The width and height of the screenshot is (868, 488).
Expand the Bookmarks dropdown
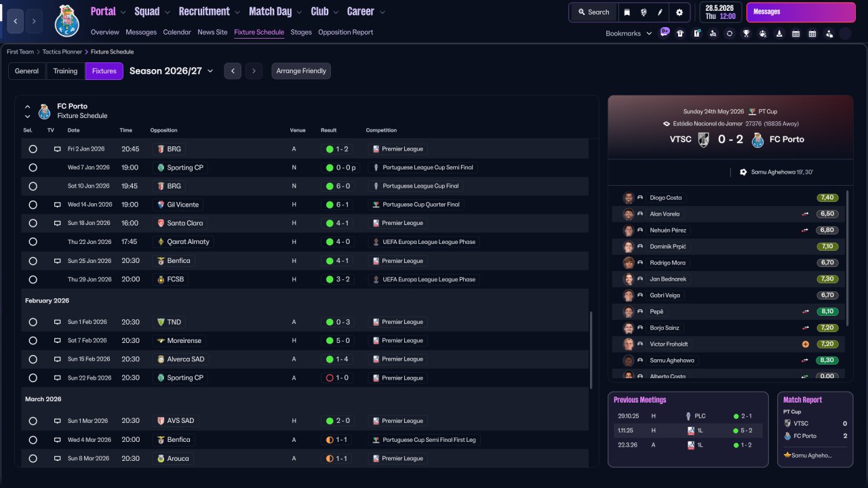tap(629, 33)
